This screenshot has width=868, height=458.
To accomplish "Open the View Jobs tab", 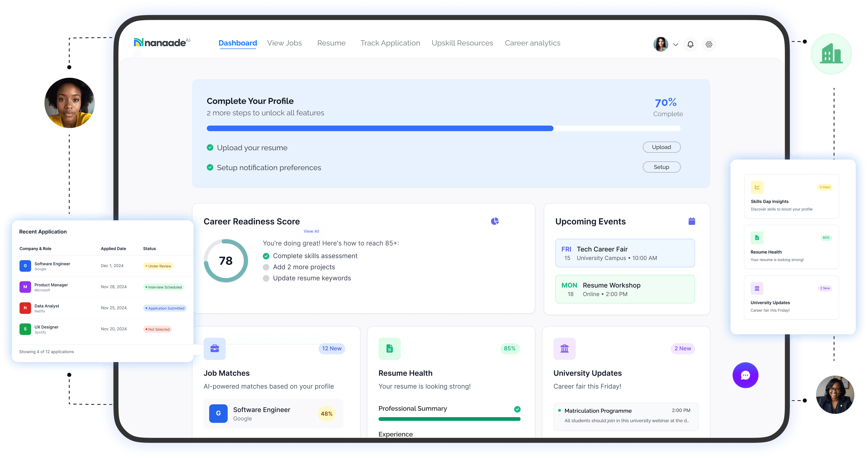I will point(284,43).
